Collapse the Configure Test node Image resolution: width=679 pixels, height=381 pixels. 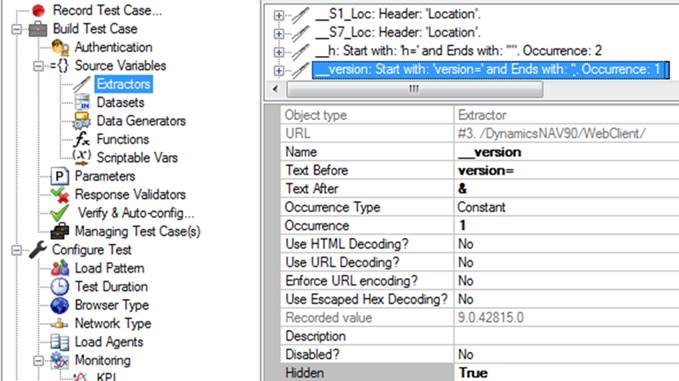pos(17,250)
